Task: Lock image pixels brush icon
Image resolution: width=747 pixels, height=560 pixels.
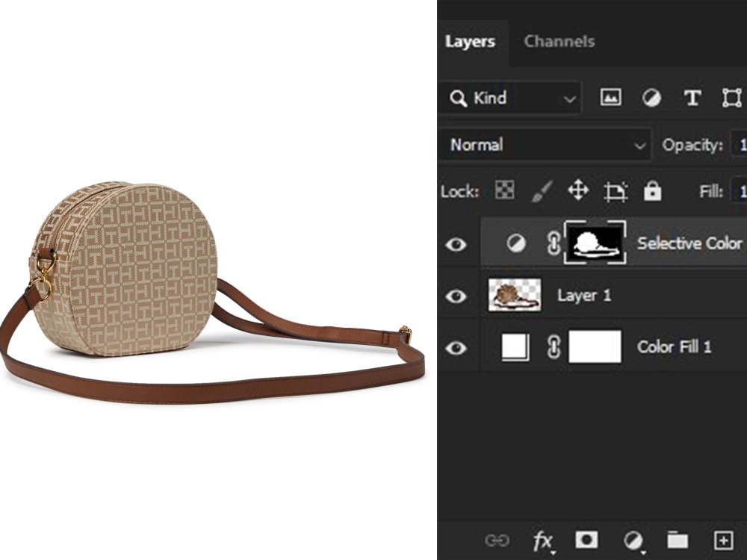Action: click(542, 191)
